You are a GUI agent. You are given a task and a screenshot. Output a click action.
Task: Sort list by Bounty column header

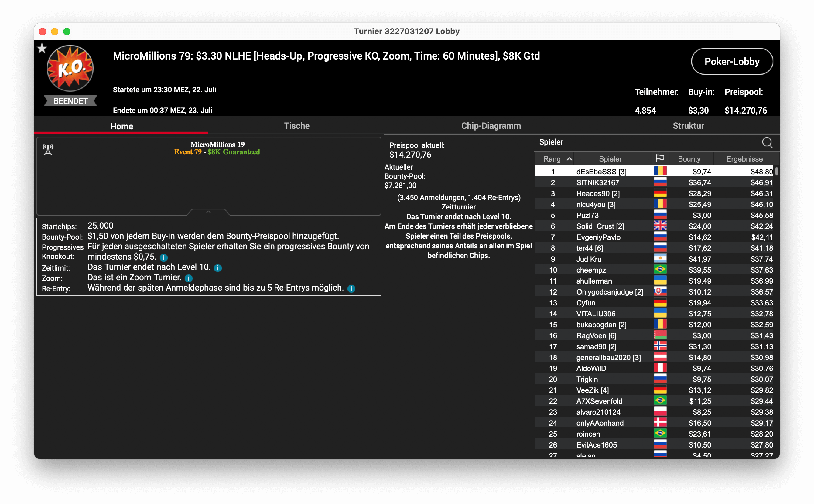689,159
